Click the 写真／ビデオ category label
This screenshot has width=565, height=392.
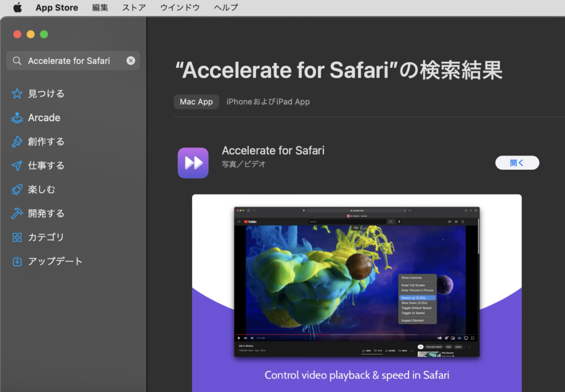point(243,164)
